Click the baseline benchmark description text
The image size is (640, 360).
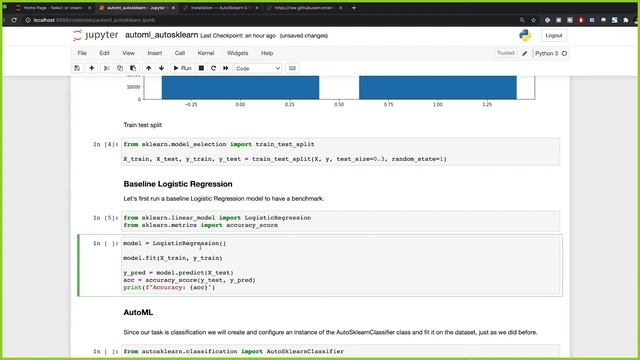coord(224,199)
